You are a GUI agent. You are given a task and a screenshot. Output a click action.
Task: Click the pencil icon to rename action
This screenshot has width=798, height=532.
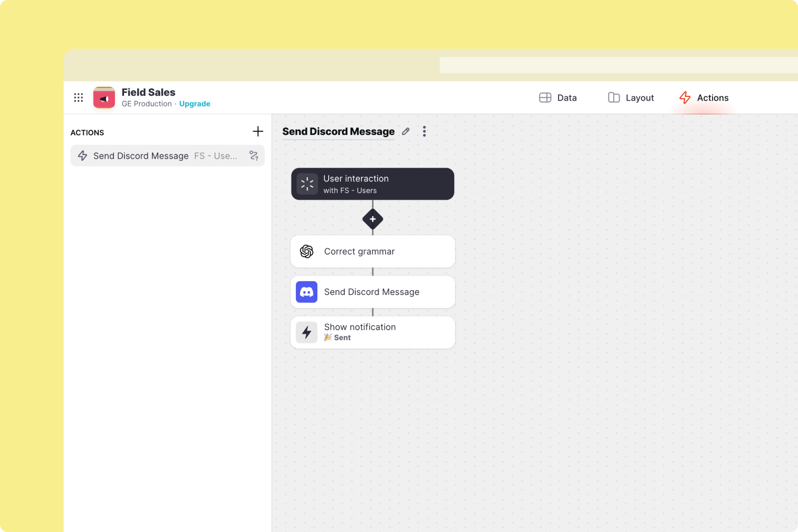[406, 132]
